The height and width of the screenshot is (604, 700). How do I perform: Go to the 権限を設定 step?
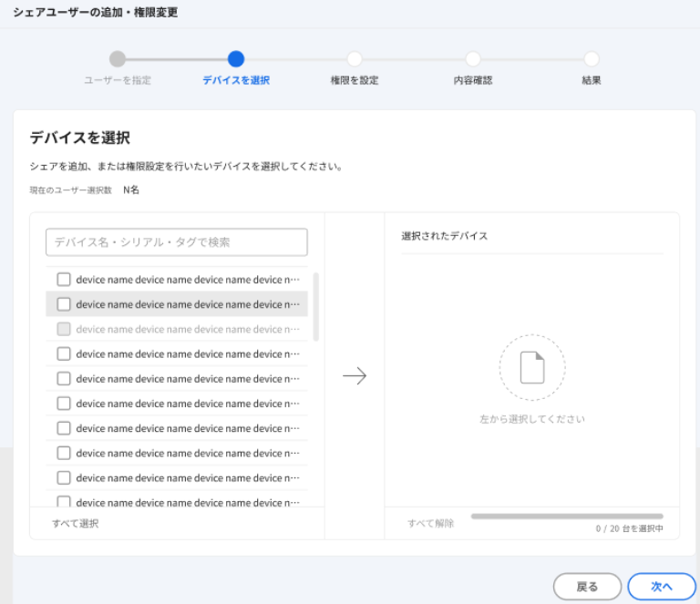[x=355, y=59]
